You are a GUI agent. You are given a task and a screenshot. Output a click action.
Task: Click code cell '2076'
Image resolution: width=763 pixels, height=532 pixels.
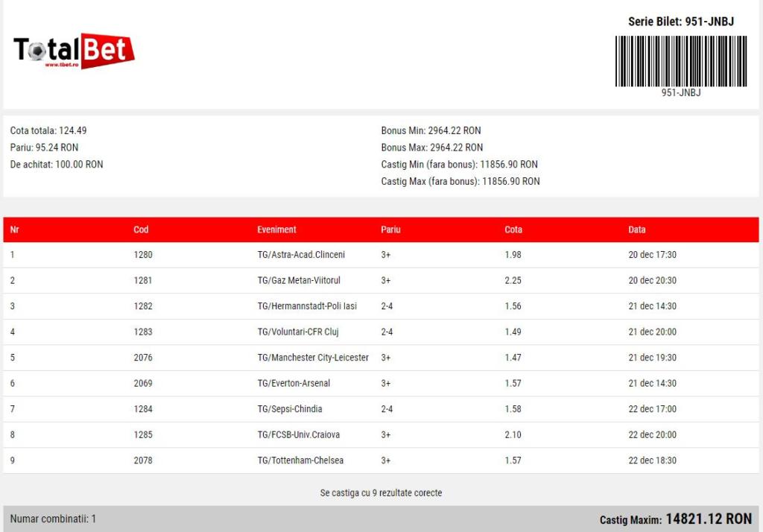tap(143, 358)
